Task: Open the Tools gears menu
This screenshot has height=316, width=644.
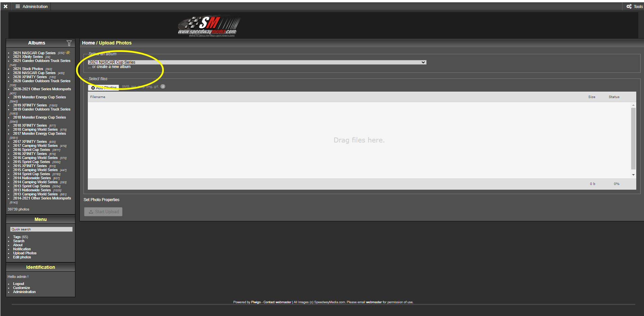Action: [634, 6]
